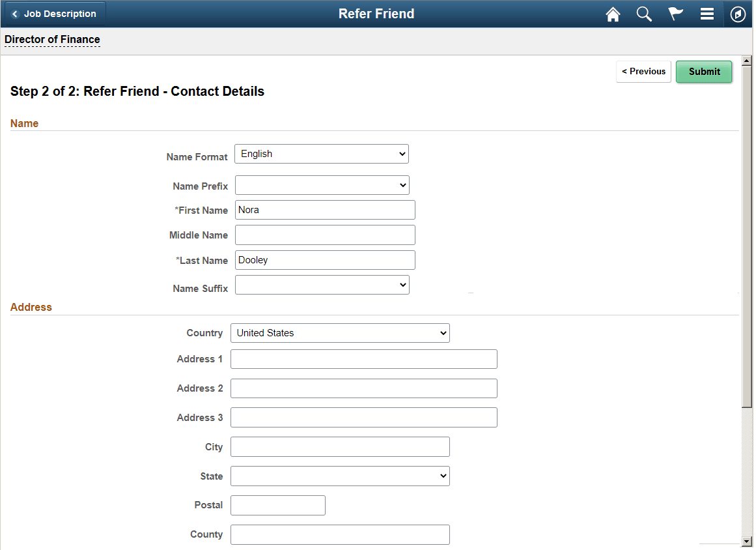Open the notifications flag icon
This screenshot has width=756, height=550.
click(x=675, y=14)
